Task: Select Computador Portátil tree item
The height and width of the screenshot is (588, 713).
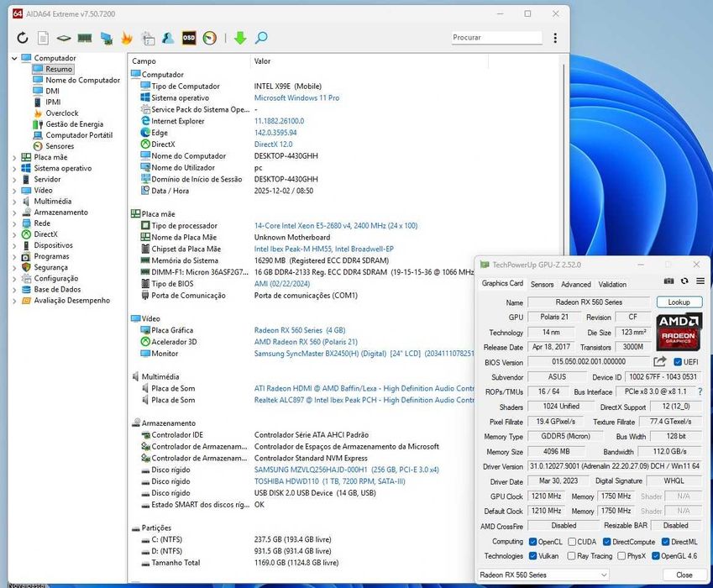Action: tap(79, 135)
